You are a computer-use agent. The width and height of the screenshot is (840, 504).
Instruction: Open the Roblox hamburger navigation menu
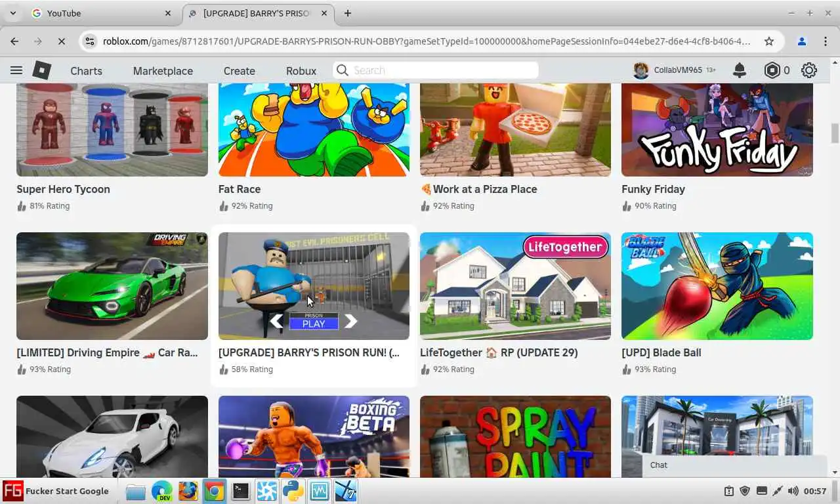[x=16, y=70]
